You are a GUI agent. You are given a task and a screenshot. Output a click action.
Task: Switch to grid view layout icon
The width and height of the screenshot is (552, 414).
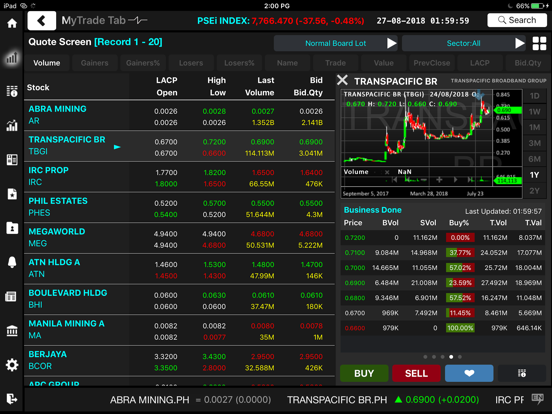(x=539, y=44)
